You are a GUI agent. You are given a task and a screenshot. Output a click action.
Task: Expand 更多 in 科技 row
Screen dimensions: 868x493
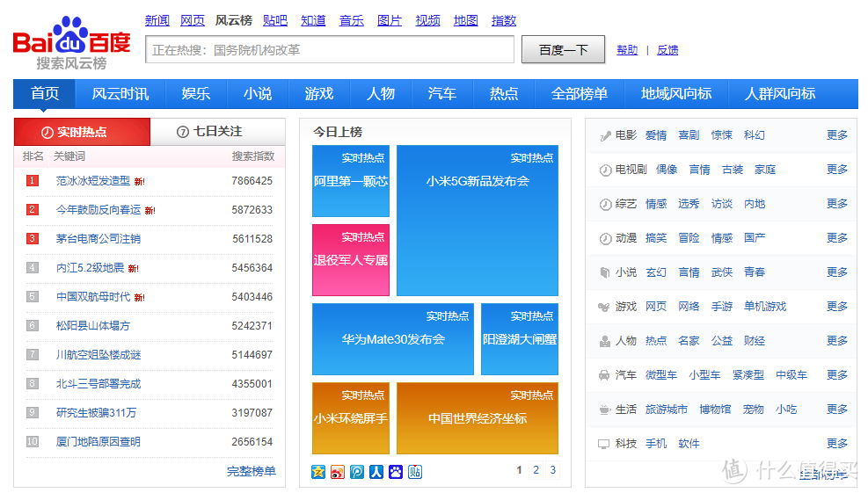[x=837, y=444]
